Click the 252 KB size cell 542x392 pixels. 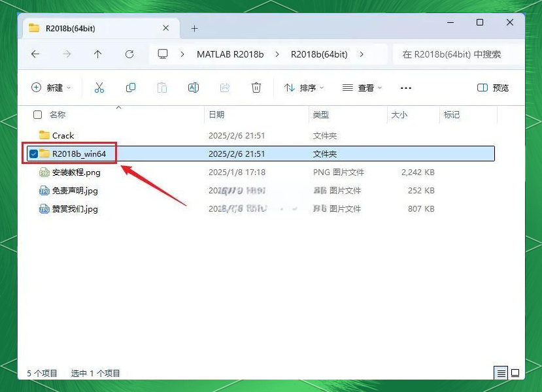(x=421, y=190)
